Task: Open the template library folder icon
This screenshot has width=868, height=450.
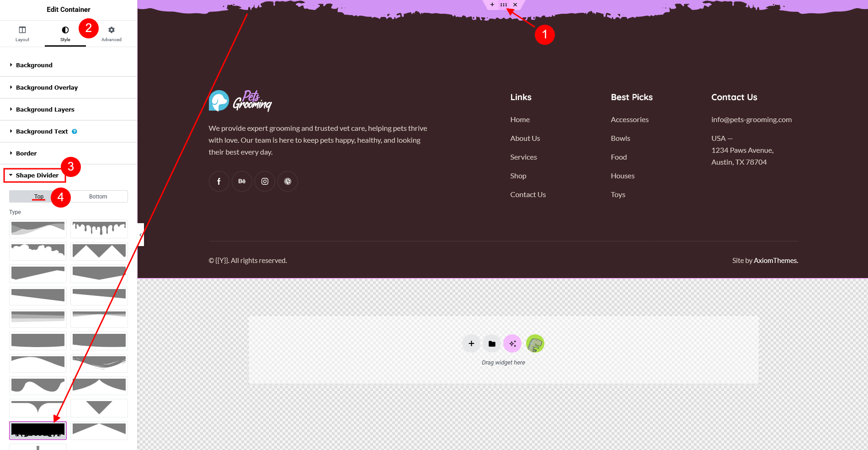Action: 492,344
